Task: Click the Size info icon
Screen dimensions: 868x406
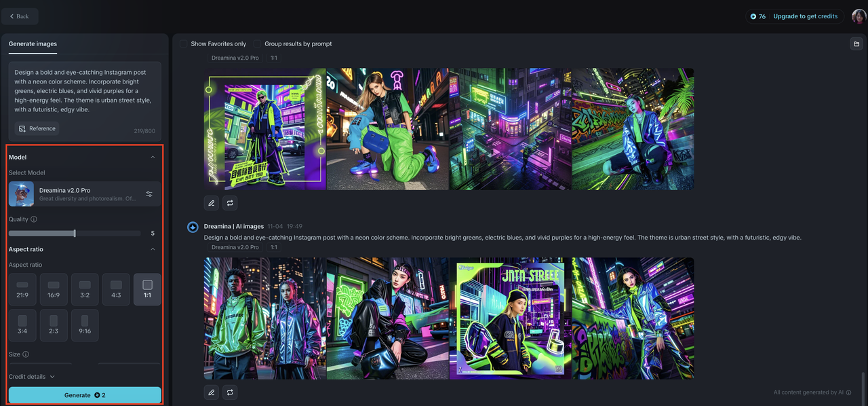Action: point(26,354)
